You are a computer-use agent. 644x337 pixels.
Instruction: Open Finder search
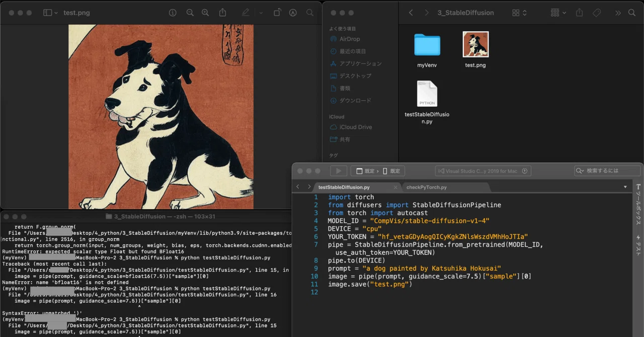tap(632, 13)
